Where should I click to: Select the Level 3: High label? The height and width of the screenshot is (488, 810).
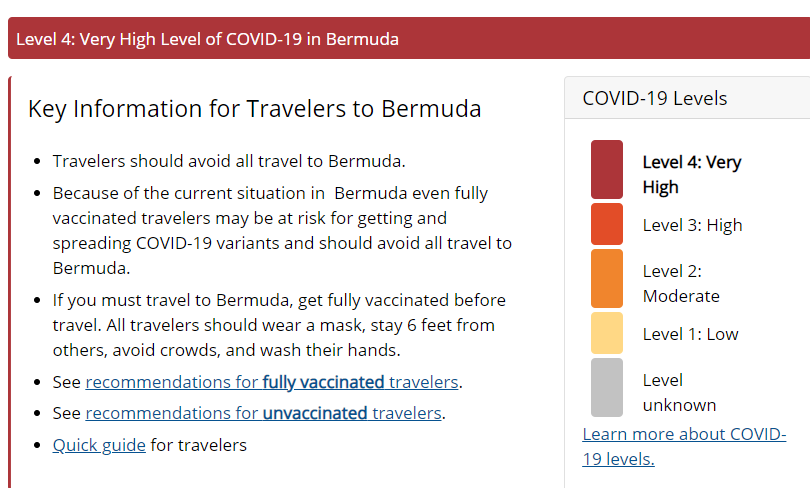coord(692,225)
